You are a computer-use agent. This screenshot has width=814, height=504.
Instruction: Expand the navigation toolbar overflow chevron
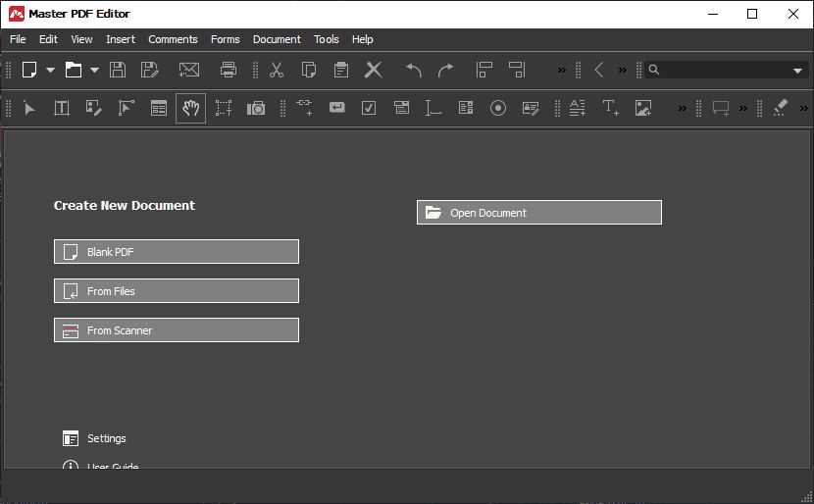click(x=623, y=70)
